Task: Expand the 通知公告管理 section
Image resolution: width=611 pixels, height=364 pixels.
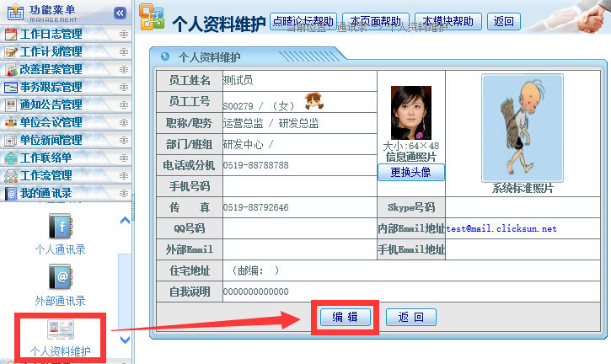Action: pyautogui.click(x=124, y=105)
